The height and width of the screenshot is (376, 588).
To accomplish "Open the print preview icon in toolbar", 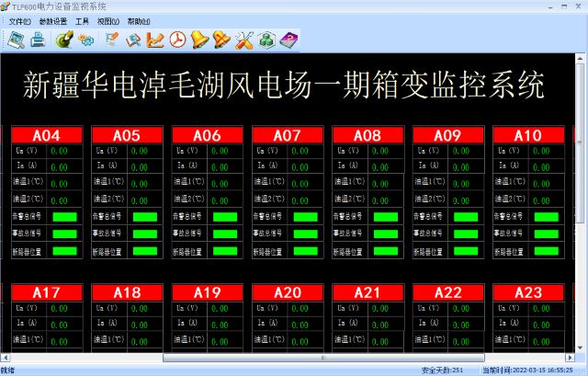I will (17, 40).
